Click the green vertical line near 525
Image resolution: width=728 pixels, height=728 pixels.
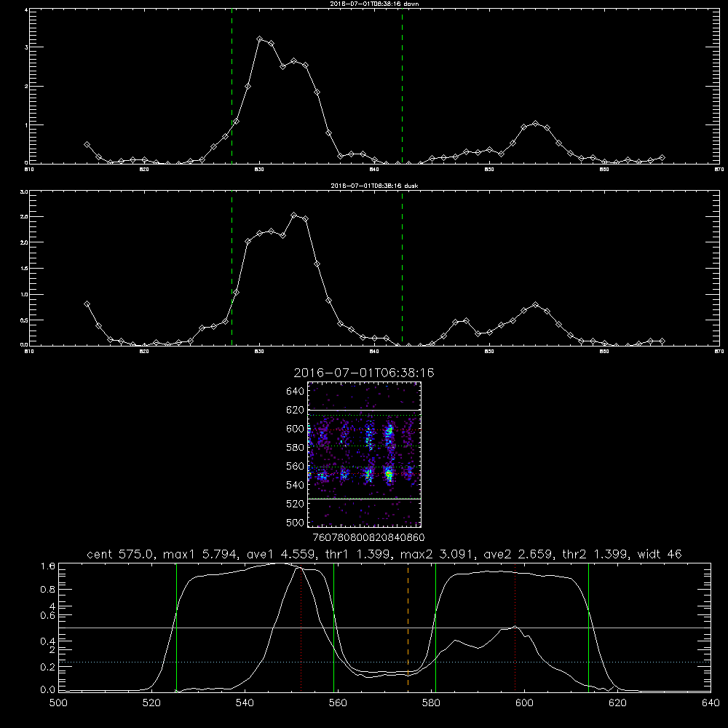176,627
